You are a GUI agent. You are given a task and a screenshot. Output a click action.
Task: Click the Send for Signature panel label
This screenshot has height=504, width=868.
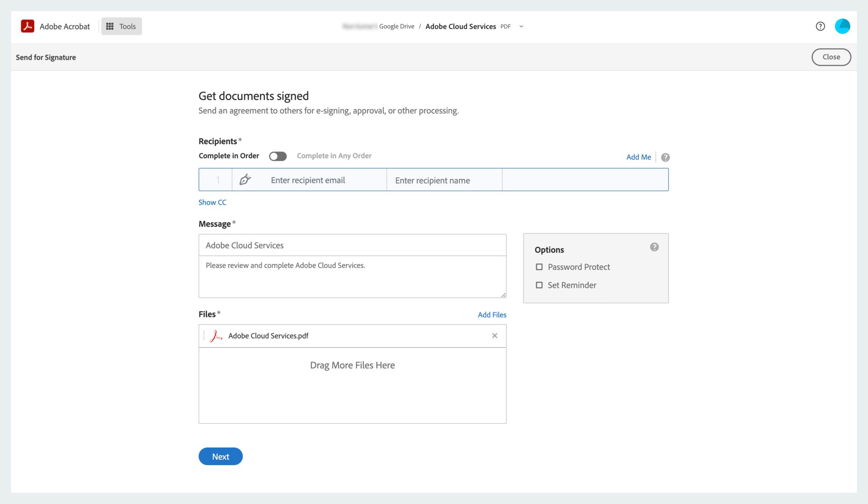pos(46,57)
